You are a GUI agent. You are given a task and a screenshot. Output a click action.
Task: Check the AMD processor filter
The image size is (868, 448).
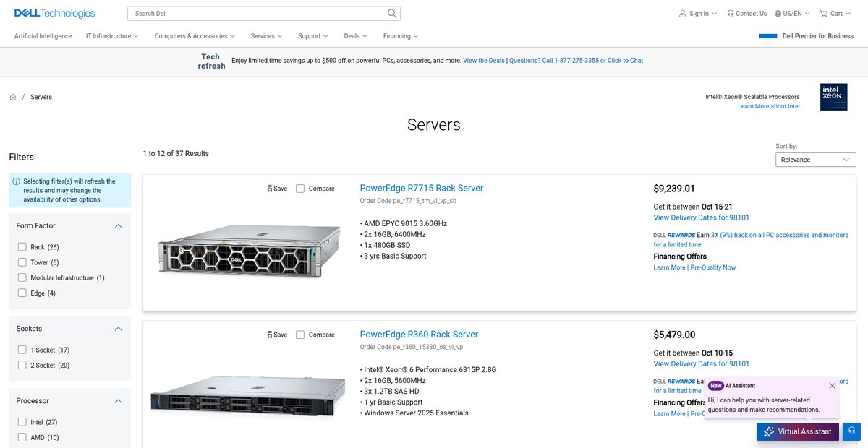(x=22, y=437)
